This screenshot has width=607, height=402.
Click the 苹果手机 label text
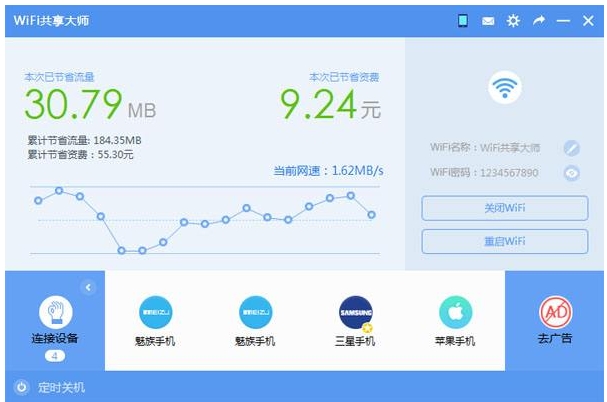(x=455, y=341)
